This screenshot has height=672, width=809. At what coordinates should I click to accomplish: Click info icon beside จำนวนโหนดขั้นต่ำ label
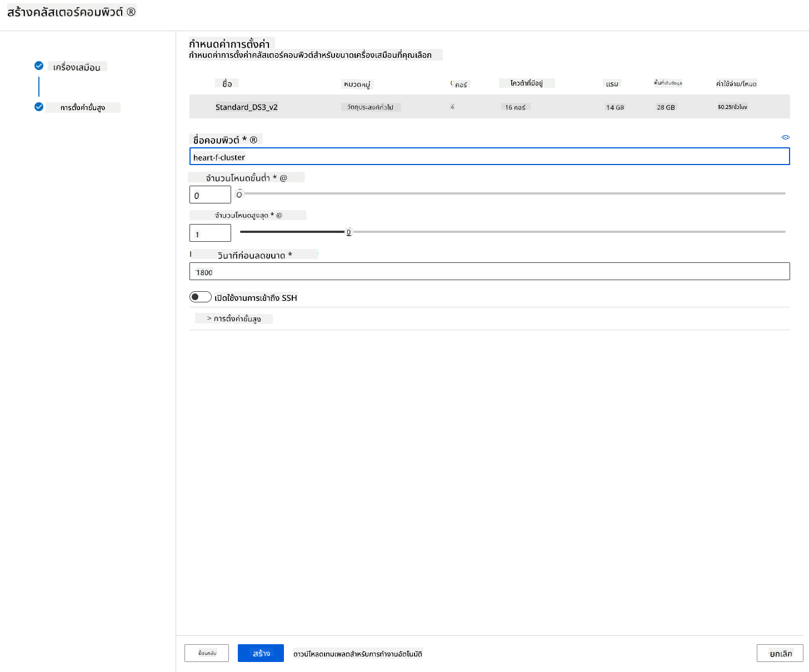click(283, 178)
